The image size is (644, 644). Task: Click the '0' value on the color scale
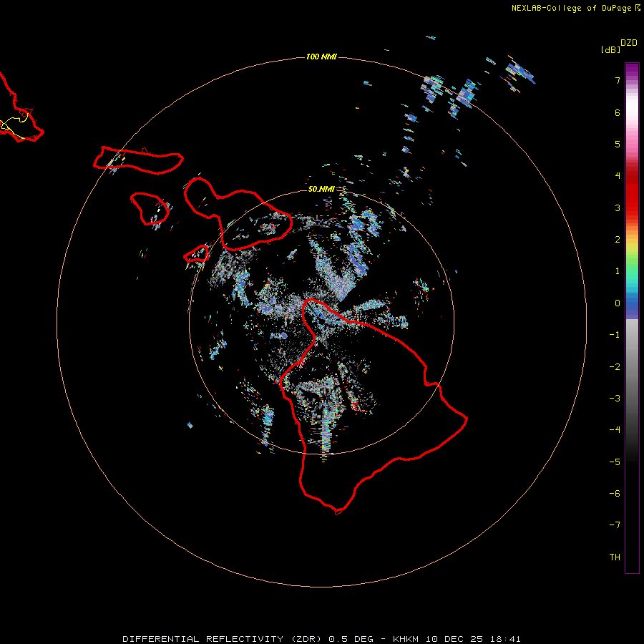[618, 303]
